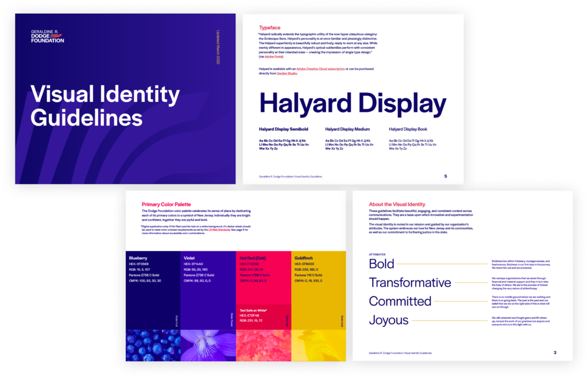Click the Geraldine R. Dodge Foundation logo
The height and width of the screenshot is (378, 588).
(x=47, y=36)
